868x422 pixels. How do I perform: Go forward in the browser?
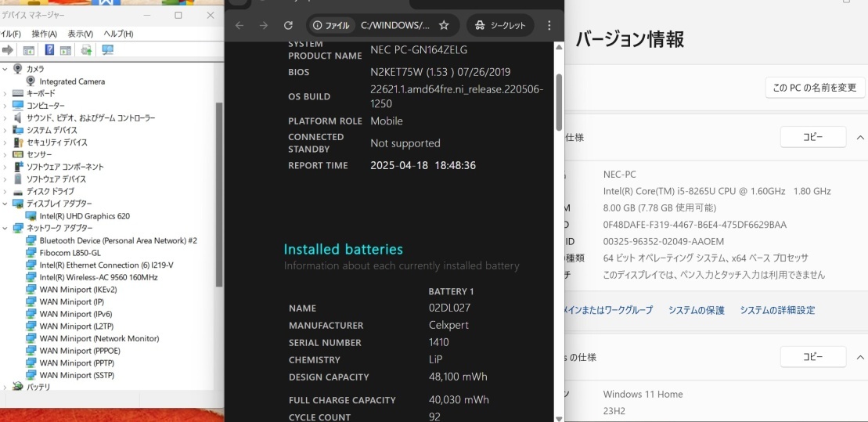(264, 26)
